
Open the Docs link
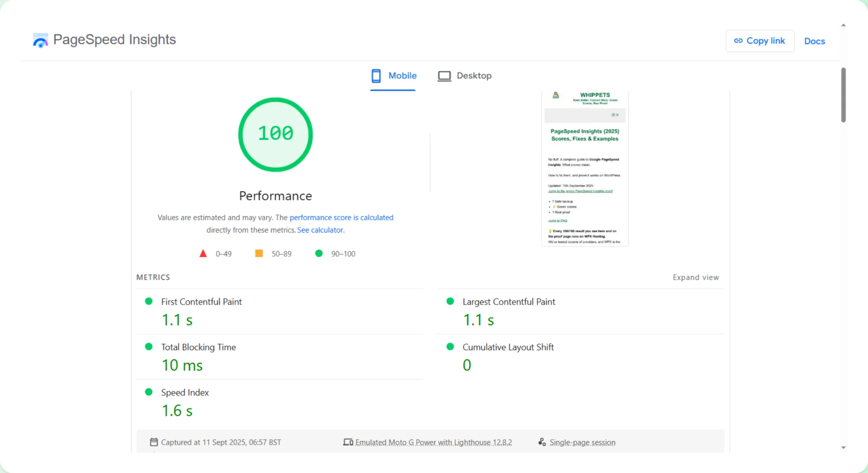(x=814, y=41)
